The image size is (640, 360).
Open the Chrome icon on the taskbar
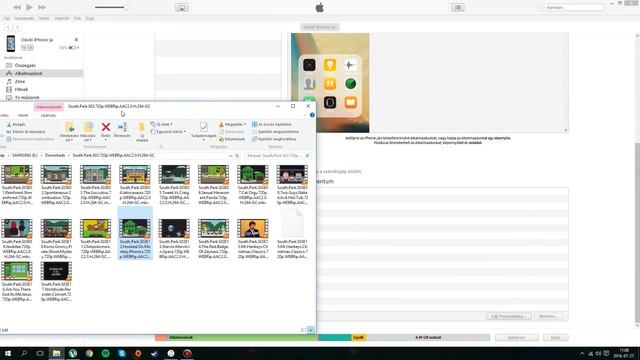(89, 353)
